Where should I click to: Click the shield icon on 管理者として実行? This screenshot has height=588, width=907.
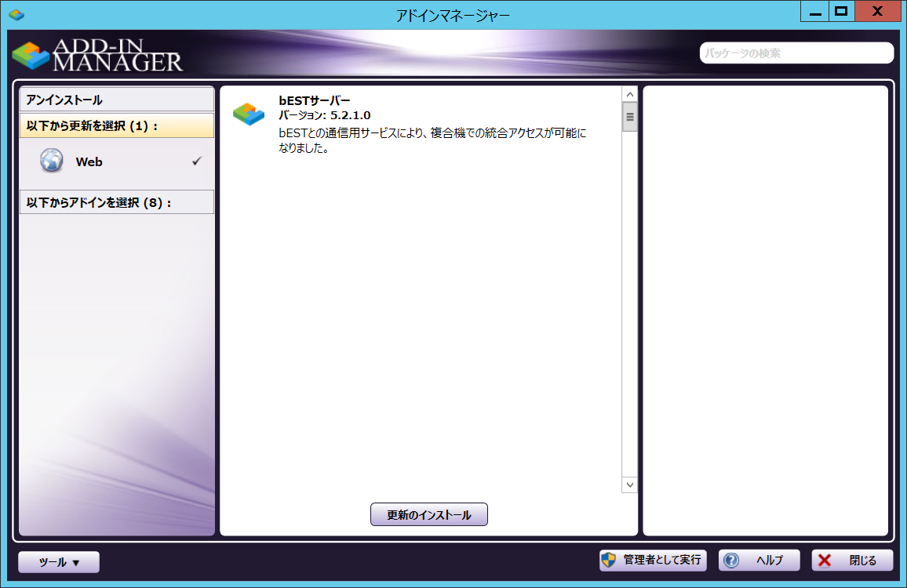pyautogui.click(x=609, y=560)
